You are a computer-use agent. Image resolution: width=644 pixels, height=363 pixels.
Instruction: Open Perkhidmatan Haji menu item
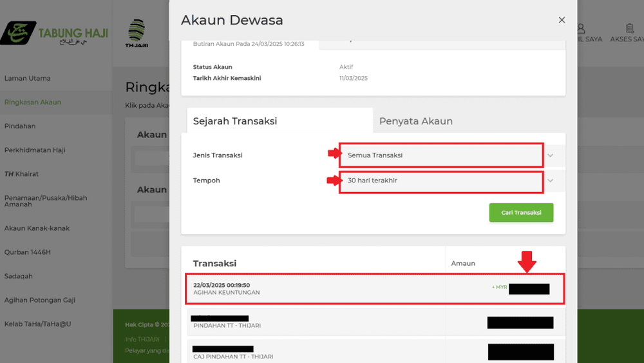pos(35,150)
